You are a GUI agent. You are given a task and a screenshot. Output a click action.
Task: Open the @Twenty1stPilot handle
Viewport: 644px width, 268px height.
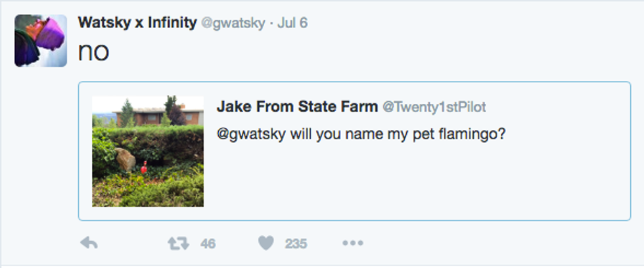[x=434, y=107]
